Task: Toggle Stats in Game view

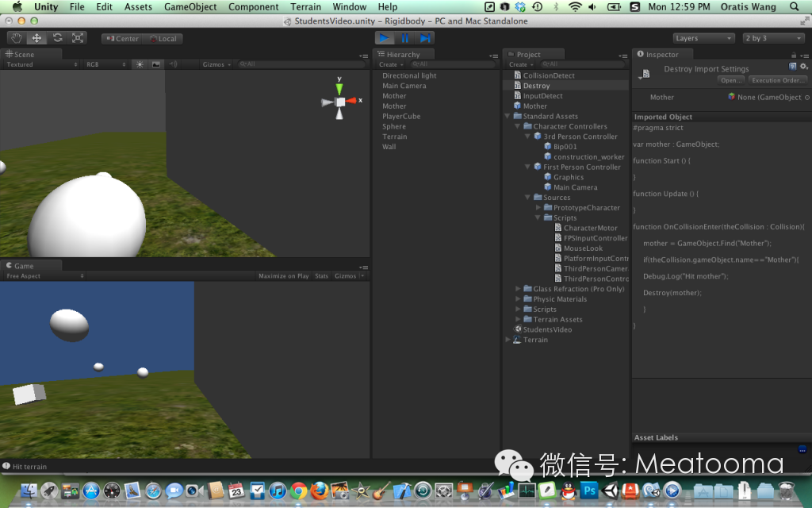Action: coord(322,275)
